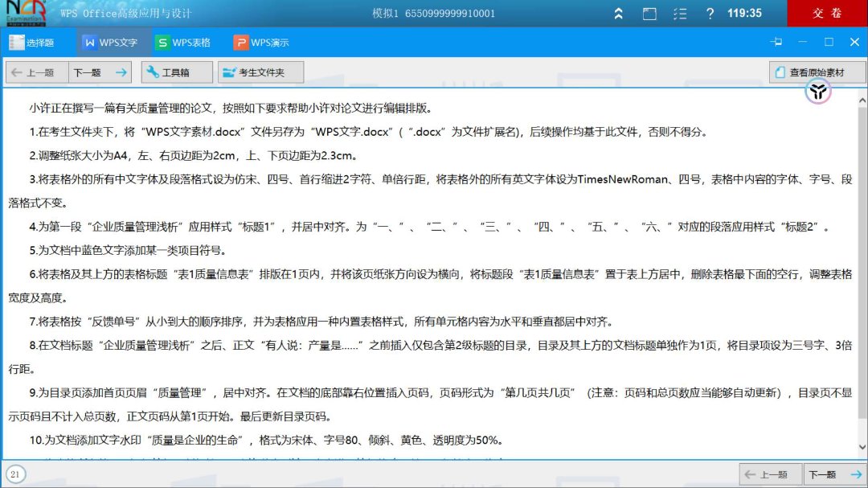Open the WPS表格 tab
The width and height of the screenshot is (868, 488).
click(183, 43)
